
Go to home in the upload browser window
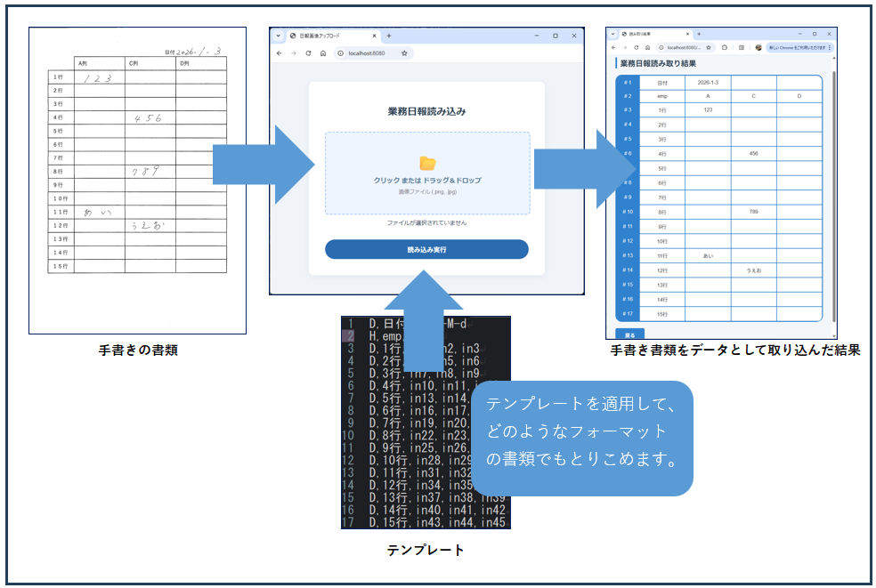click(322, 53)
